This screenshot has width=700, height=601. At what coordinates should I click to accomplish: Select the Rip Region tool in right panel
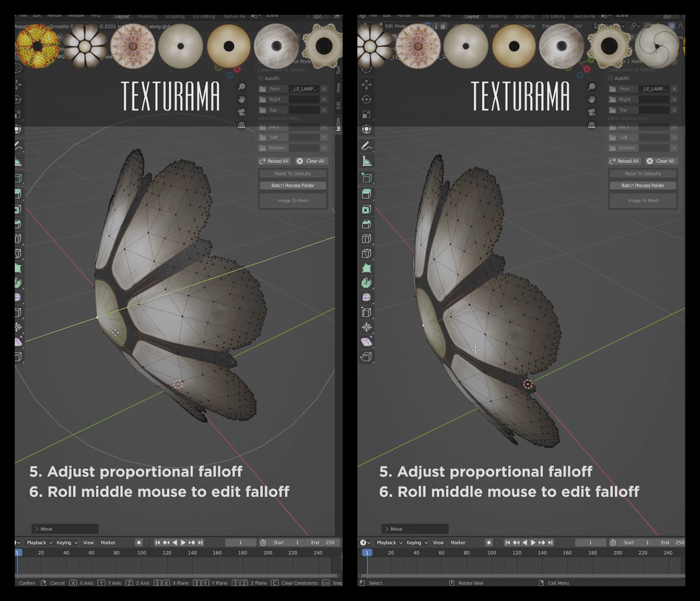coord(366,357)
